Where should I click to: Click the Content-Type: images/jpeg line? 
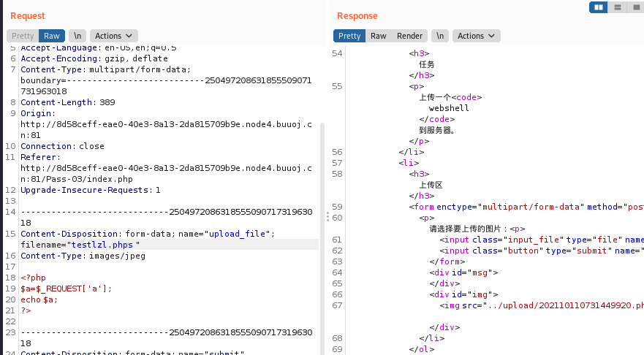tap(83, 256)
